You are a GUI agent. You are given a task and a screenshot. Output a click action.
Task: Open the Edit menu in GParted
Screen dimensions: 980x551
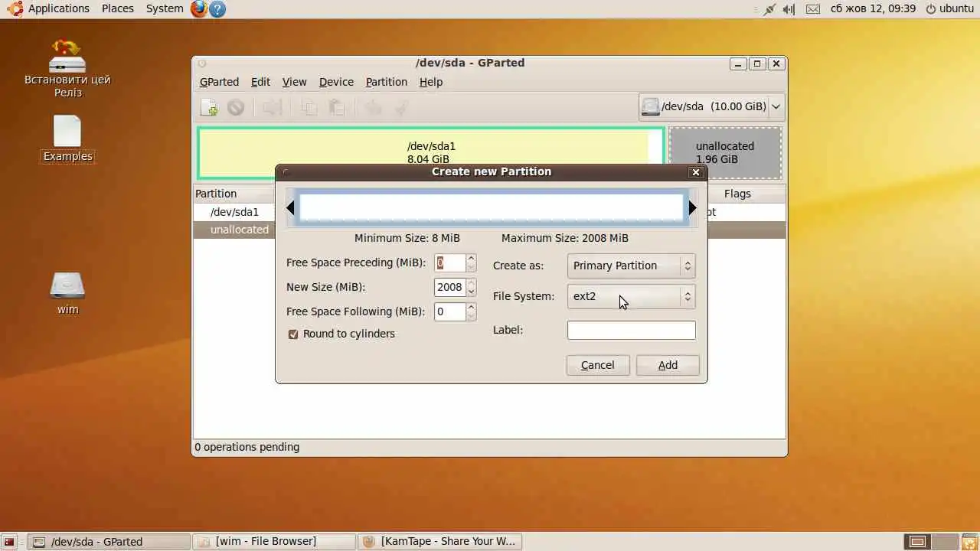pos(260,82)
